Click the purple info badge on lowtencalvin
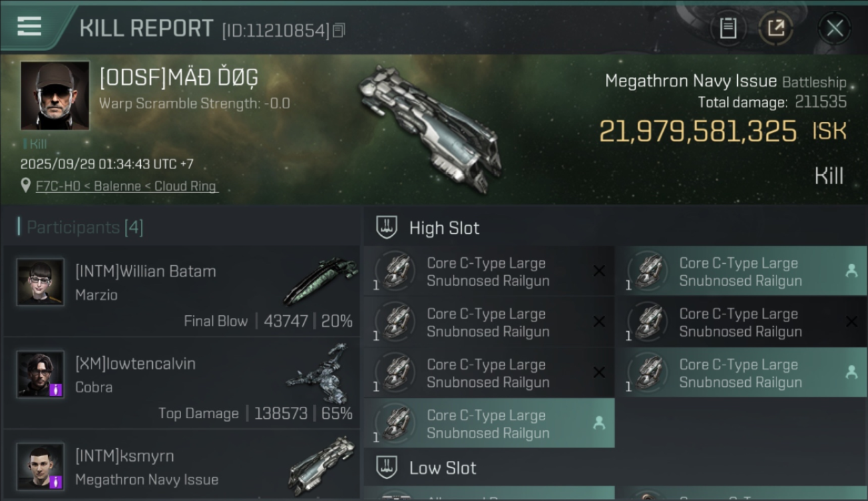The width and height of the screenshot is (868, 501). (57, 389)
